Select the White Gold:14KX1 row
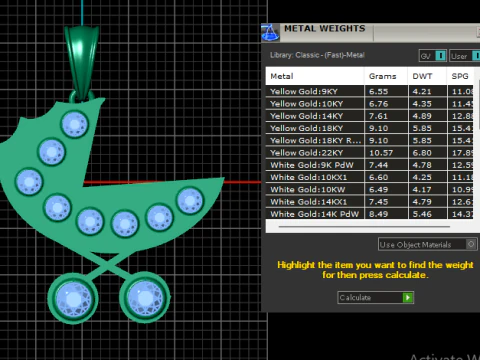This screenshot has height=360, width=480. [369, 202]
